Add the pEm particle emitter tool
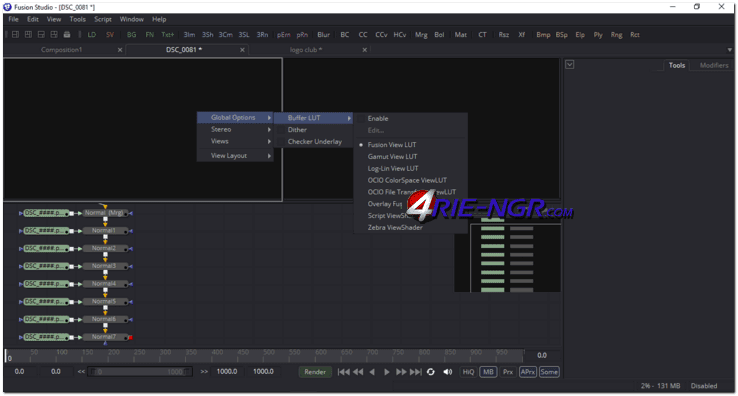This screenshot has width=738, height=396. 283,35
